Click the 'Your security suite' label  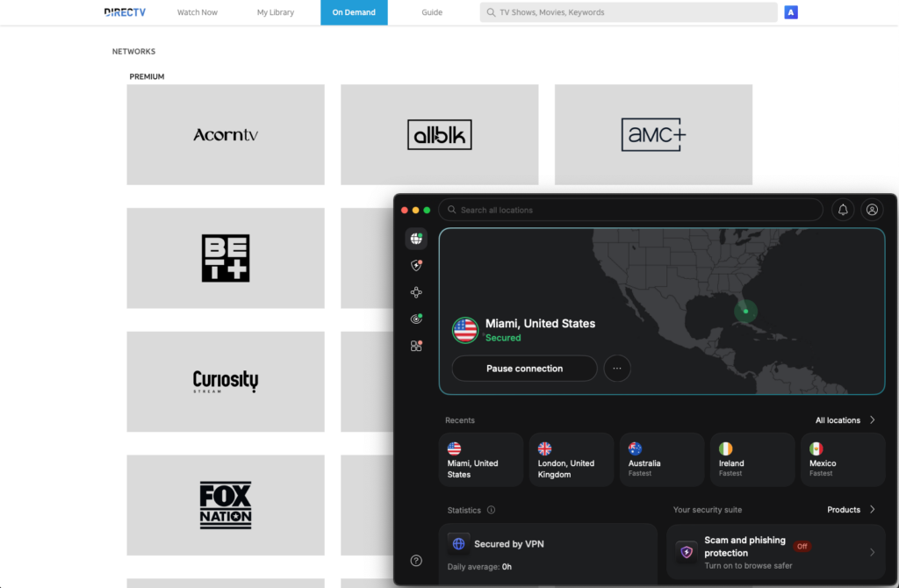pos(708,510)
